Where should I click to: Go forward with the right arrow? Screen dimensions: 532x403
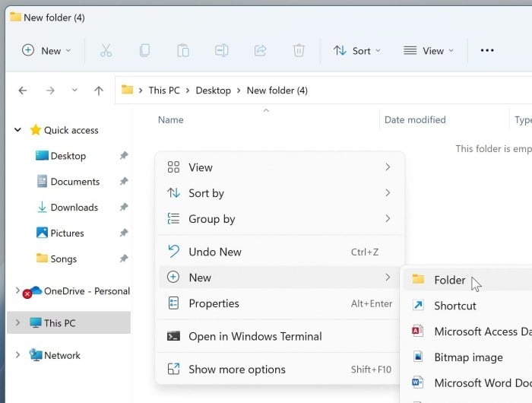tap(50, 90)
